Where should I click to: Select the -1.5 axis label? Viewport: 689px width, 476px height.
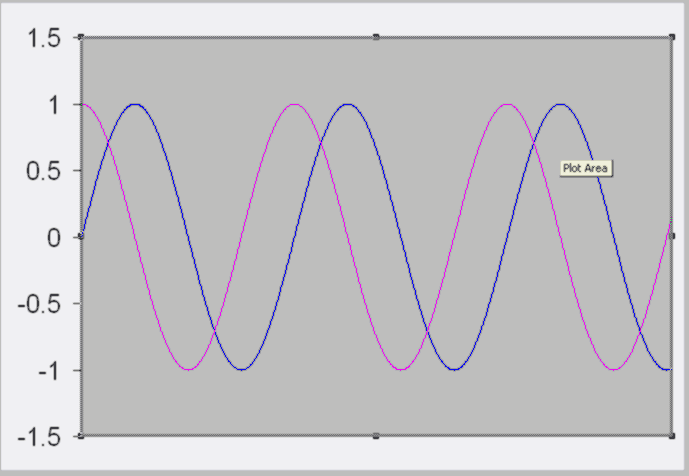coord(39,438)
